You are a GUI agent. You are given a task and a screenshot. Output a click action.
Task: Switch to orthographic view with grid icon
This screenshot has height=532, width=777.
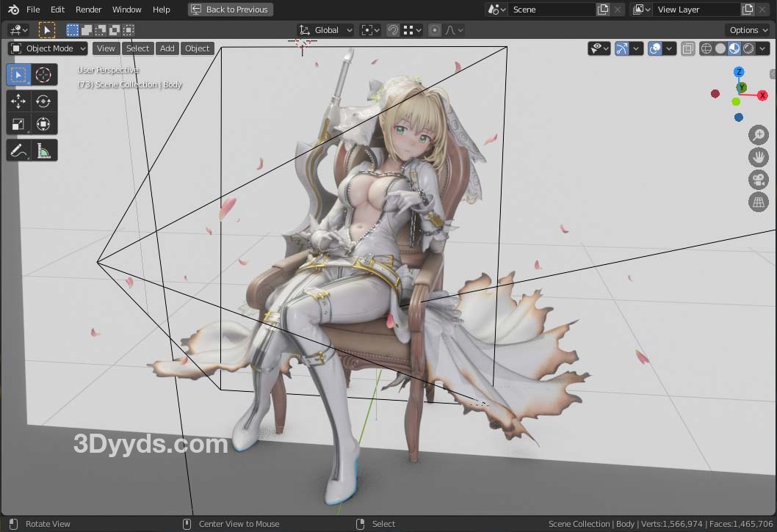758,203
